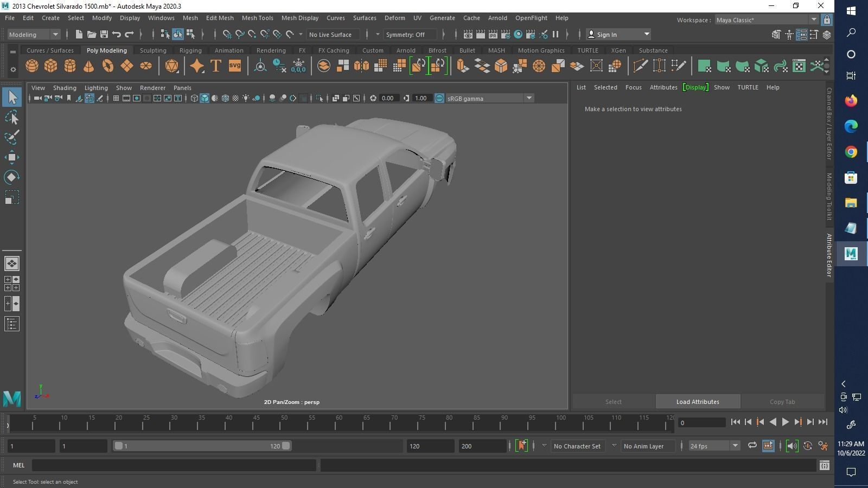
Task: Activate the Rotate tool in Tool Box
Action: click(x=12, y=177)
